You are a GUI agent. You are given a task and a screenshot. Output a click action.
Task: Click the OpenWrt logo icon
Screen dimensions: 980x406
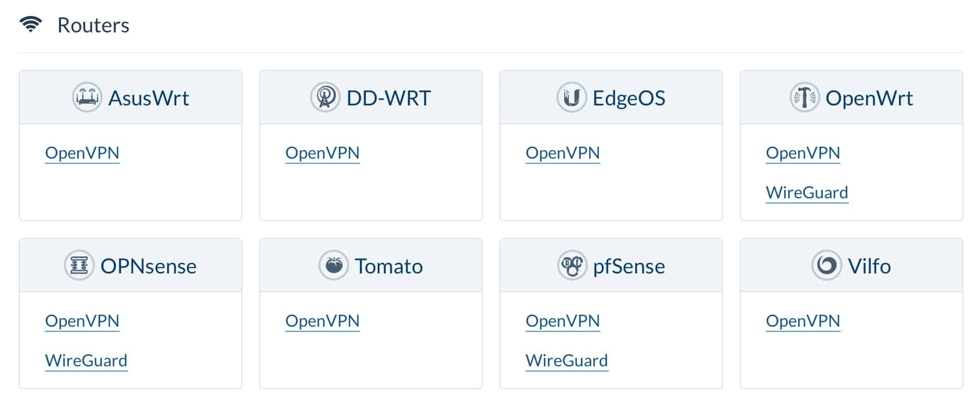pos(804,97)
